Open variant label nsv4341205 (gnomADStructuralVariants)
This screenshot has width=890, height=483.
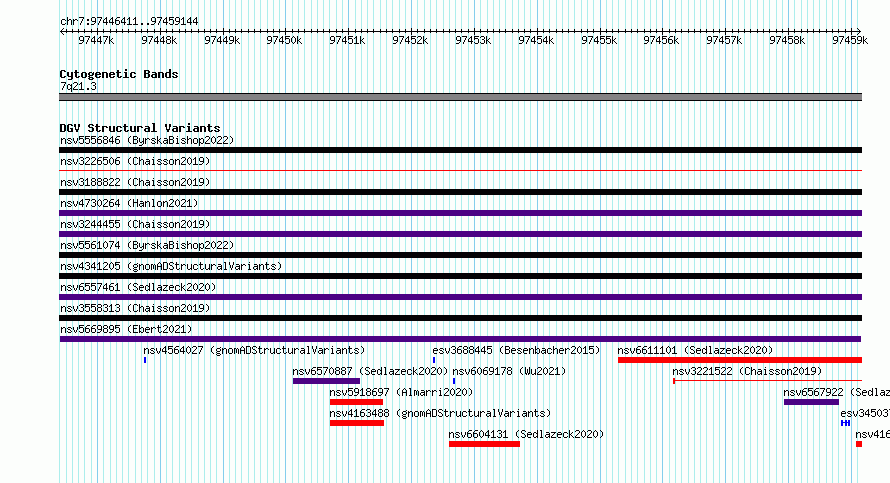pyautogui.click(x=171, y=266)
